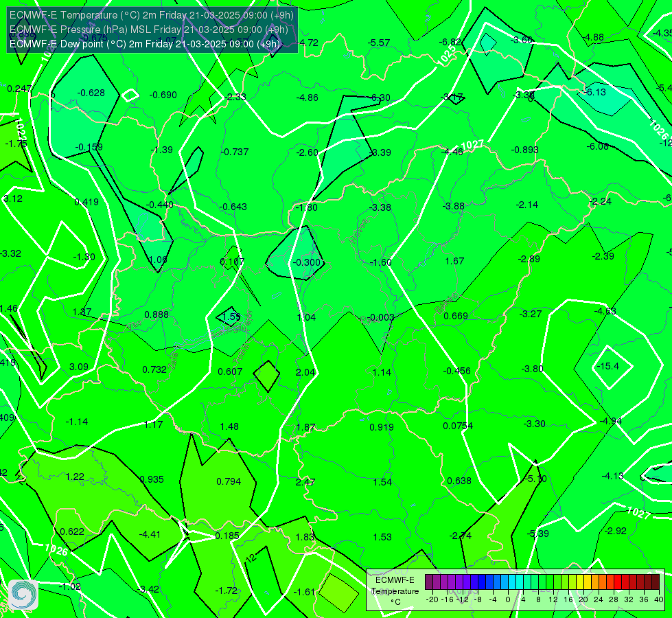Click the -0.300 dew point value
Viewport: 672px width, 618px height.
click(x=306, y=262)
